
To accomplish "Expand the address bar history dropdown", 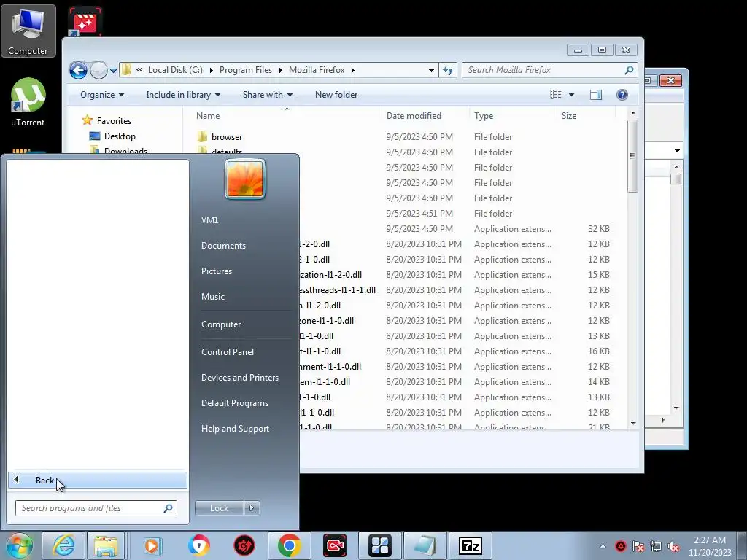I will (431, 71).
